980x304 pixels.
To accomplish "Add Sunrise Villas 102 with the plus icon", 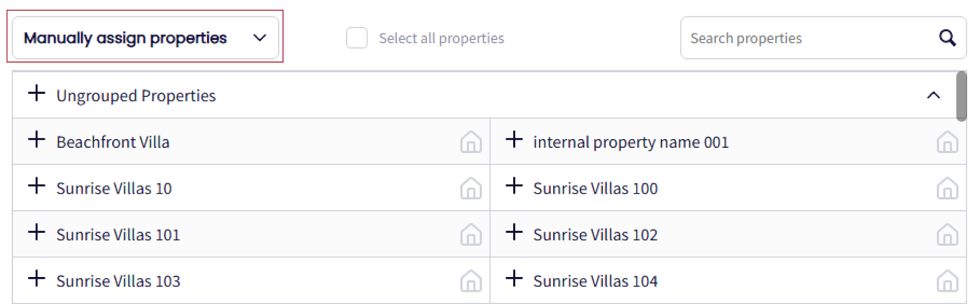I will 514,232.
